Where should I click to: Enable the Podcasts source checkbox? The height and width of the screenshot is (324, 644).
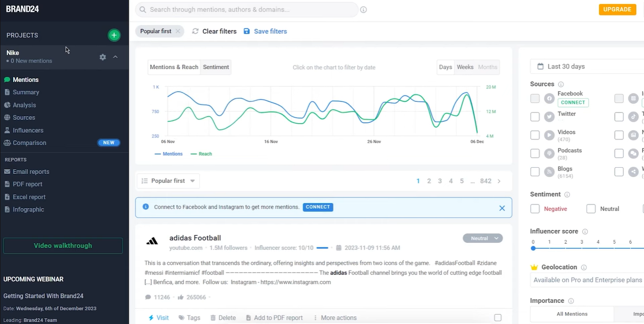pos(535,153)
